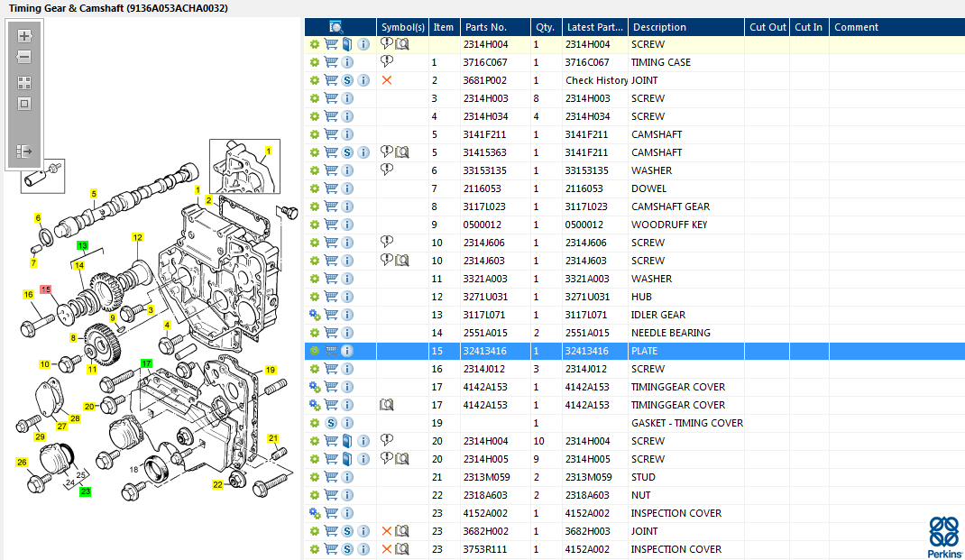The width and height of the screenshot is (965, 560).
Task: Sort by Symbol(s) column header
Action: click(402, 27)
